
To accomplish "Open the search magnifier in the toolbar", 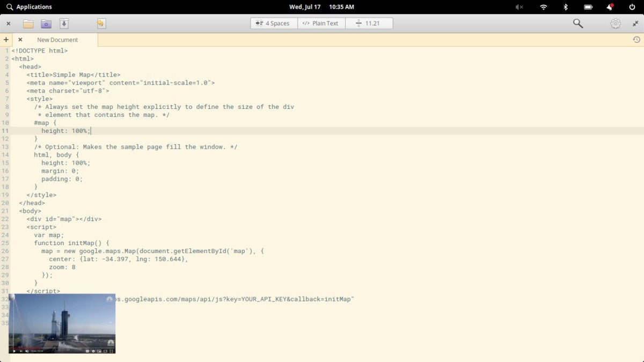I will pyautogui.click(x=578, y=24).
